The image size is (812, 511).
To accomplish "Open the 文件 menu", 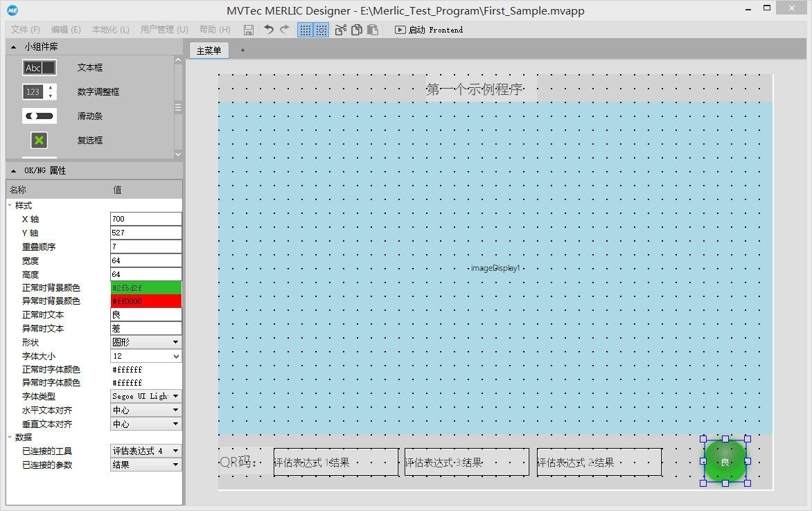I will [x=25, y=29].
